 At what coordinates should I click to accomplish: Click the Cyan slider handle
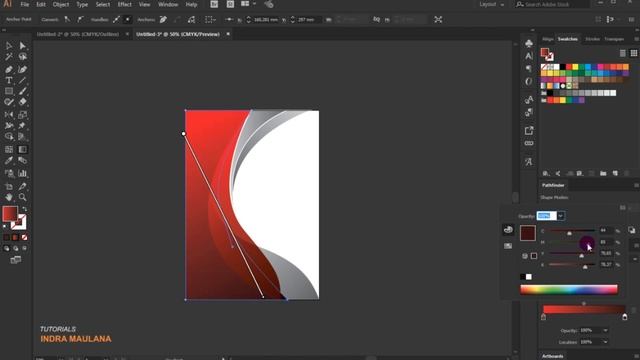click(569, 233)
